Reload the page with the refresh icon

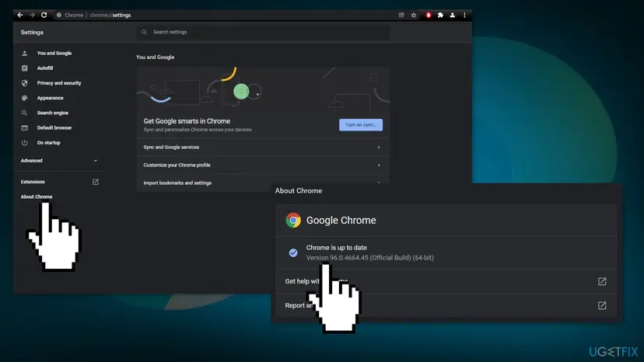point(44,16)
